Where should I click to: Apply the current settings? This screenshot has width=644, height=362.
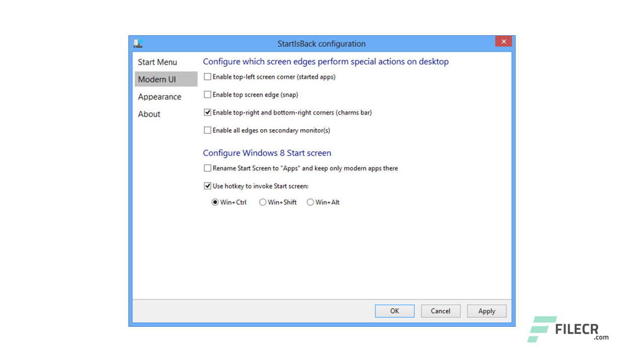click(487, 311)
